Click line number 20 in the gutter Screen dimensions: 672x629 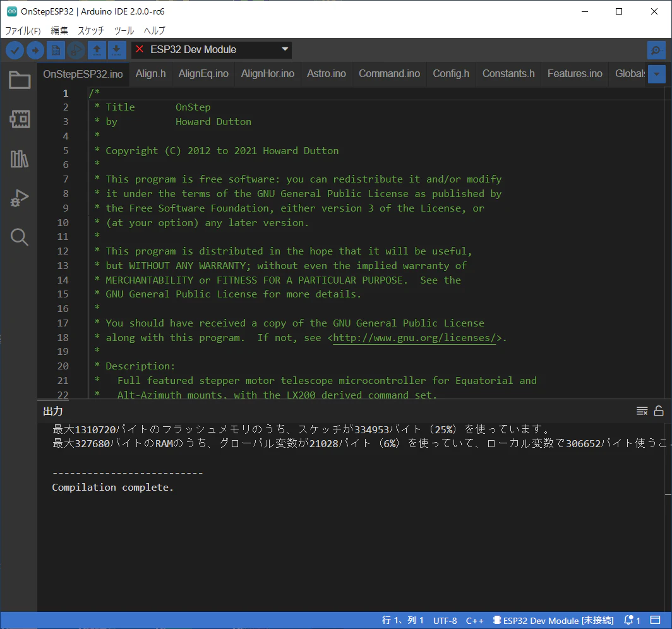pyautogui.click(x=63, y=366)
